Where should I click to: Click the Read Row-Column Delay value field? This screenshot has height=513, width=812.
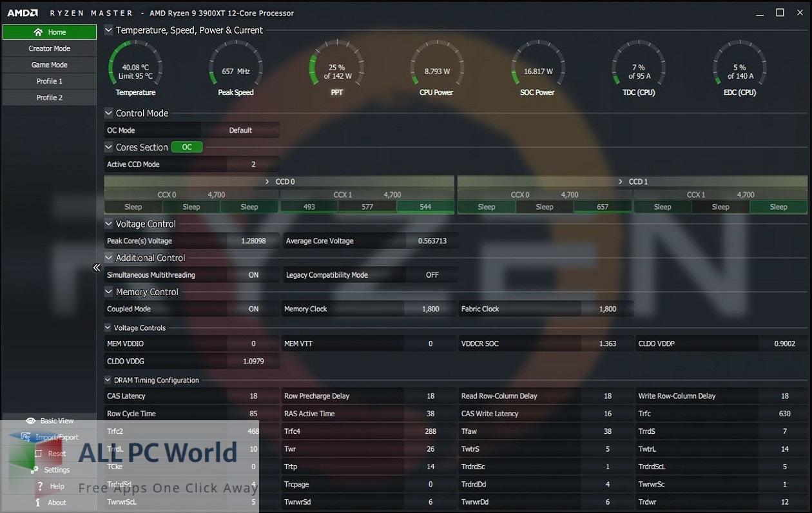(x=608, y=396)
